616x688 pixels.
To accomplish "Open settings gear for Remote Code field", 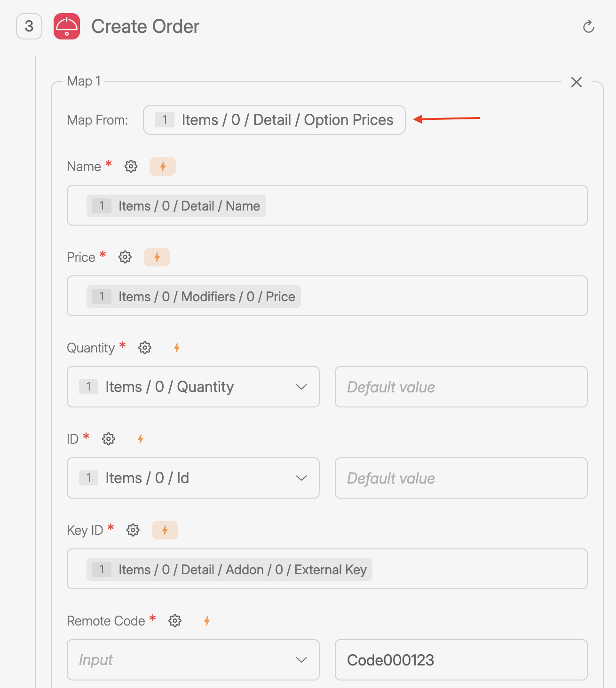I will 175,621.
